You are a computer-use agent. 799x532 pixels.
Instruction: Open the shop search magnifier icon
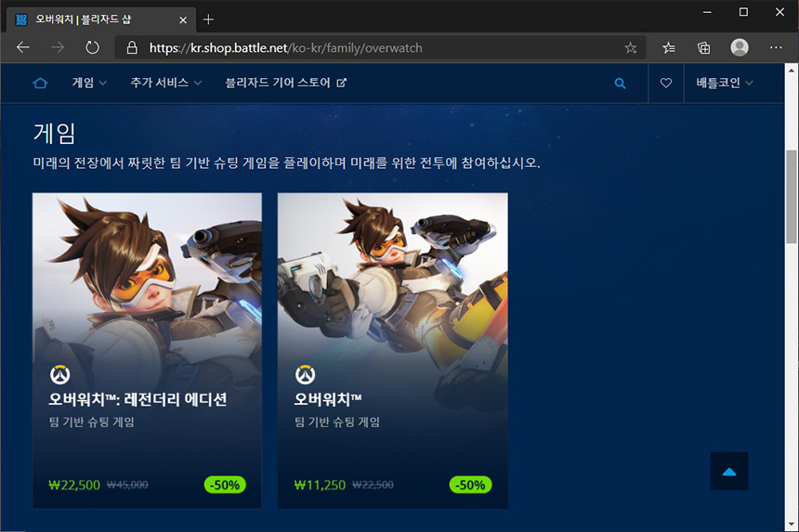pyautogui.click(x=620, y=84)
